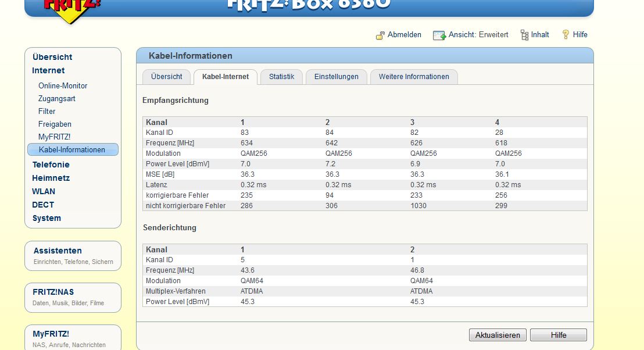Toggle Ansicht: Erweitert view link

point(478,35)
